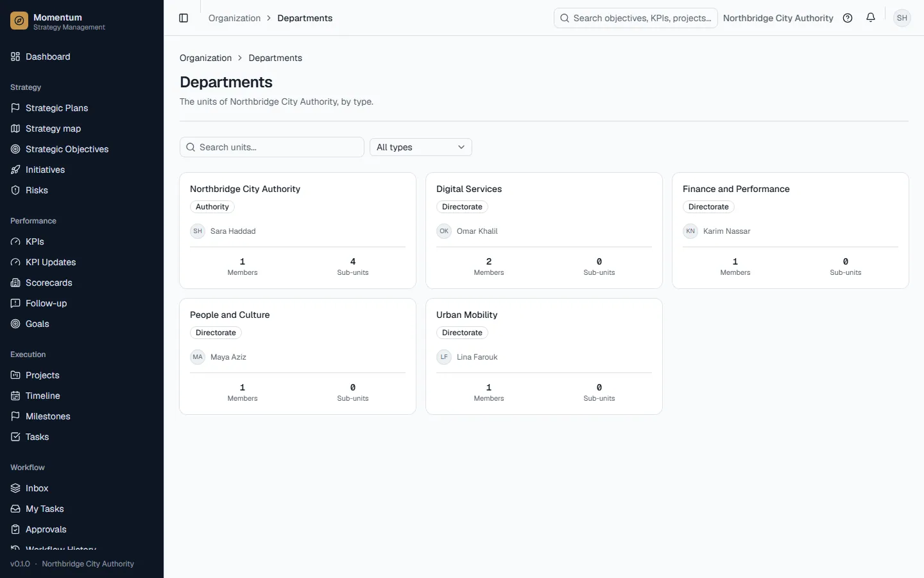
Task: Open the Finance and Performance card
Action: click(x=791, y=231)
